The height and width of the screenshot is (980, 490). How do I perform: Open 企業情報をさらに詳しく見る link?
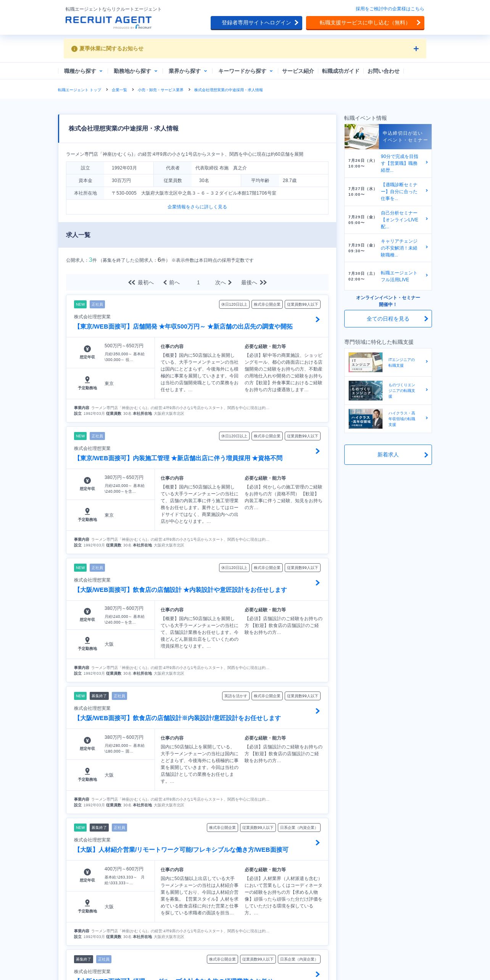coord(197,207)
